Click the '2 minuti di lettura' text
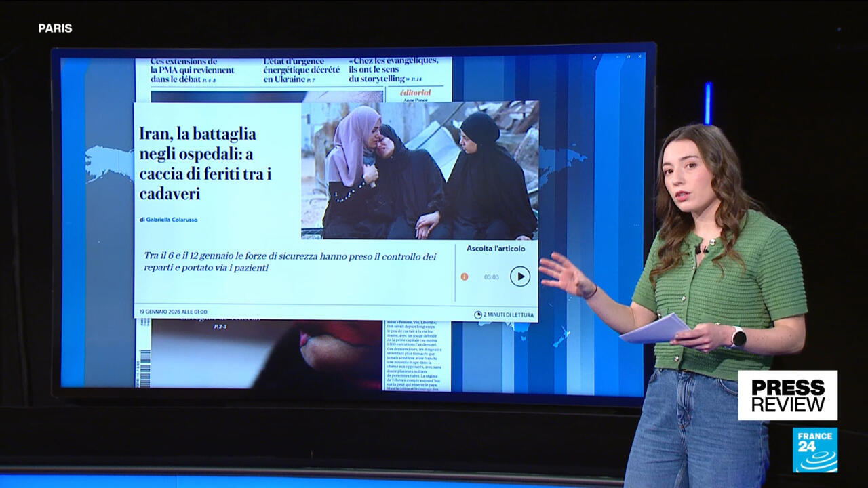The image size is (868, 488). 509,315
